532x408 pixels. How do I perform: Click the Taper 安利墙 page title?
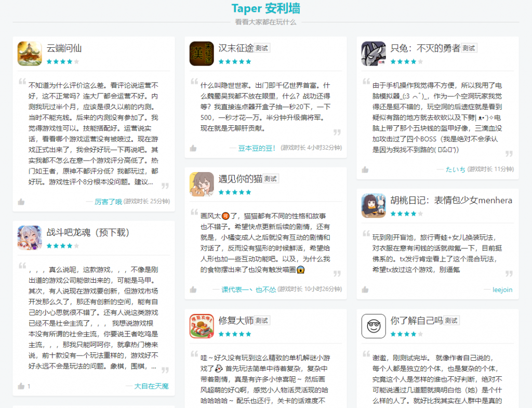265,8
